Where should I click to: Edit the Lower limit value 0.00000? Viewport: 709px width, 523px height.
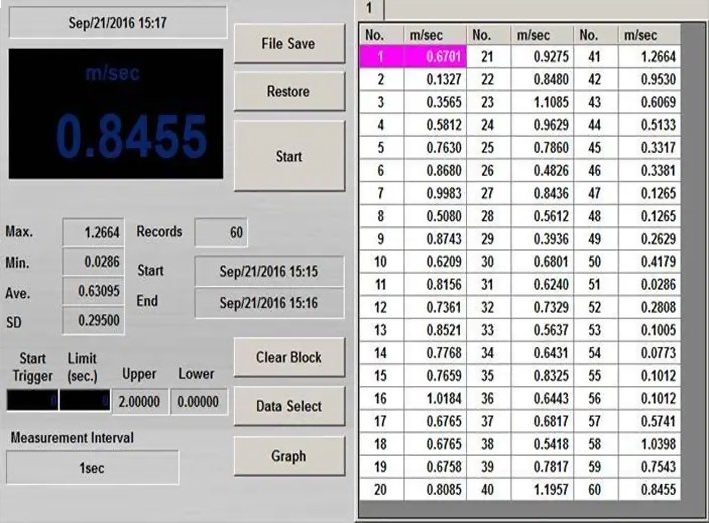click(198, 401)
